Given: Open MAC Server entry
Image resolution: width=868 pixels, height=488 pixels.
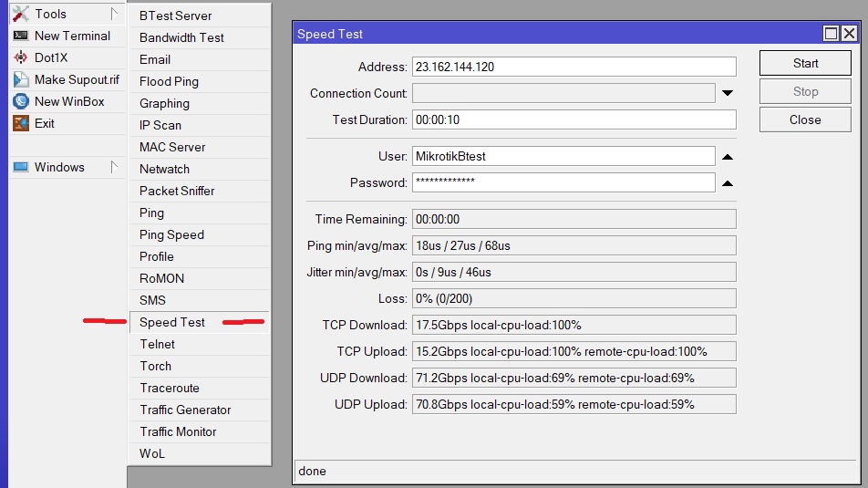Looking at the screenshot, I should [x=200, y=147].
